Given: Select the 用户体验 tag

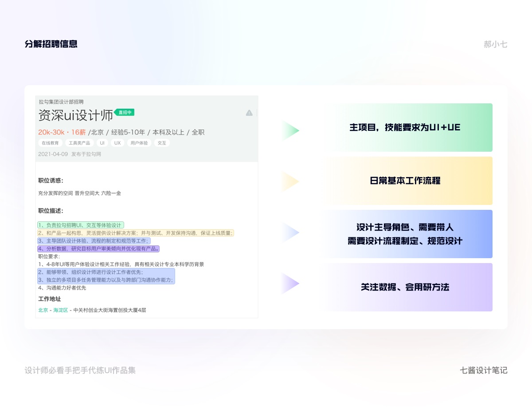Looking at the screenshot, I should point(139,143).
